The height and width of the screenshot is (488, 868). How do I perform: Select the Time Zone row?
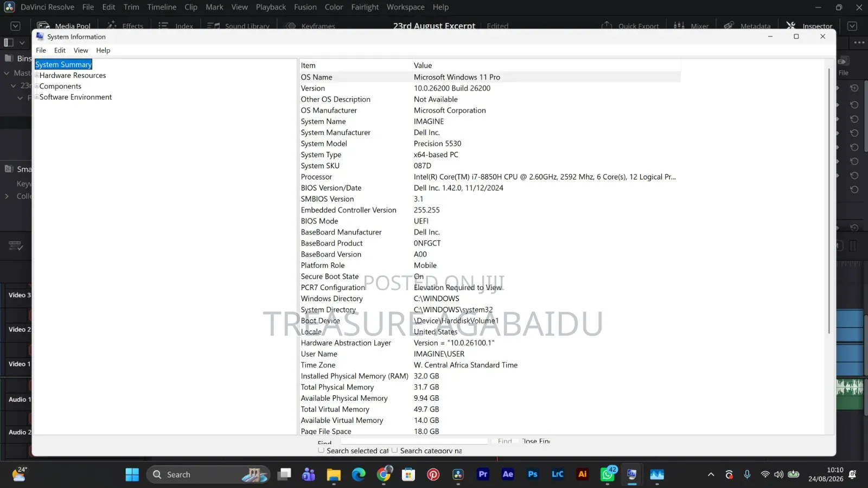click(x=490, y=365)
